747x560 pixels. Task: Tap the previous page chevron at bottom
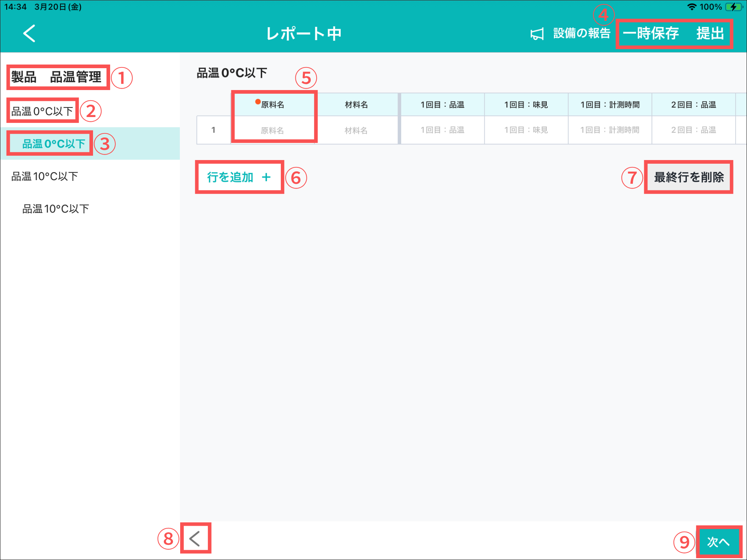195,538
